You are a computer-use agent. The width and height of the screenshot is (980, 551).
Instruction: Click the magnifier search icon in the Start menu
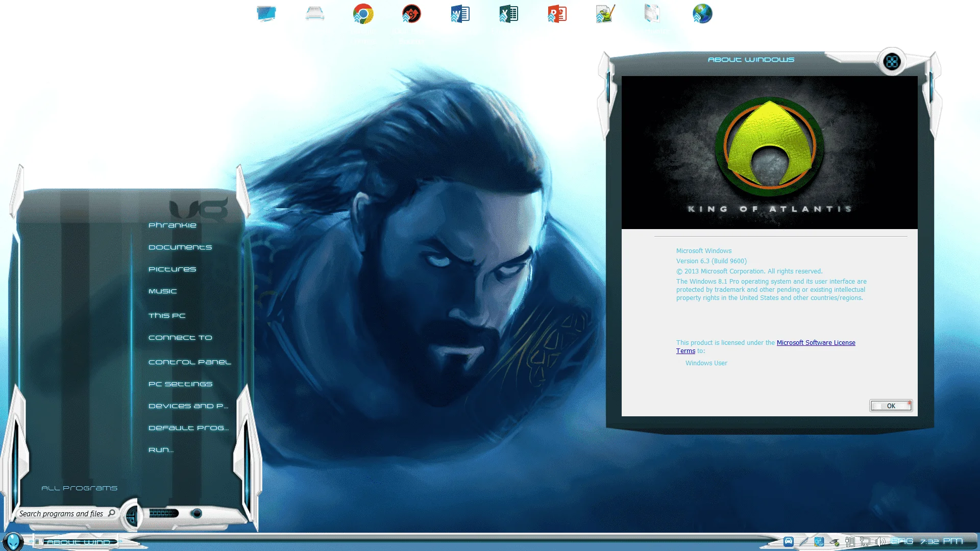[x=112, y=513]
